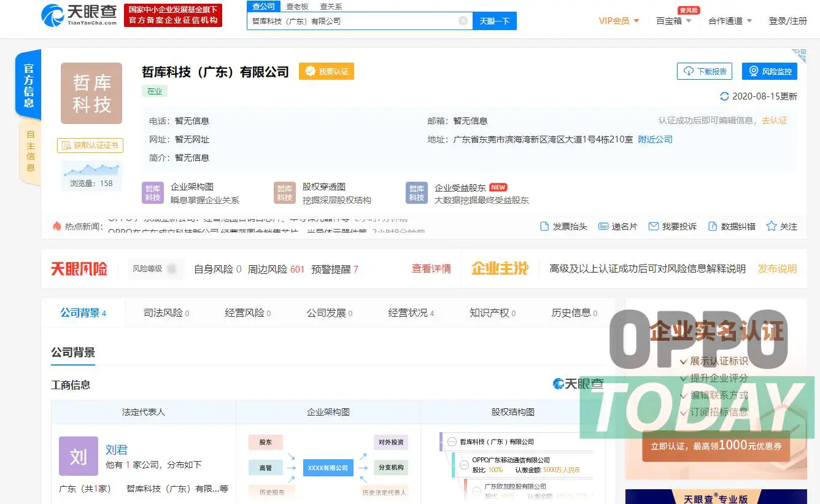
Task: Click the 我要投诉 envelope icon
Action: point(654,227)
